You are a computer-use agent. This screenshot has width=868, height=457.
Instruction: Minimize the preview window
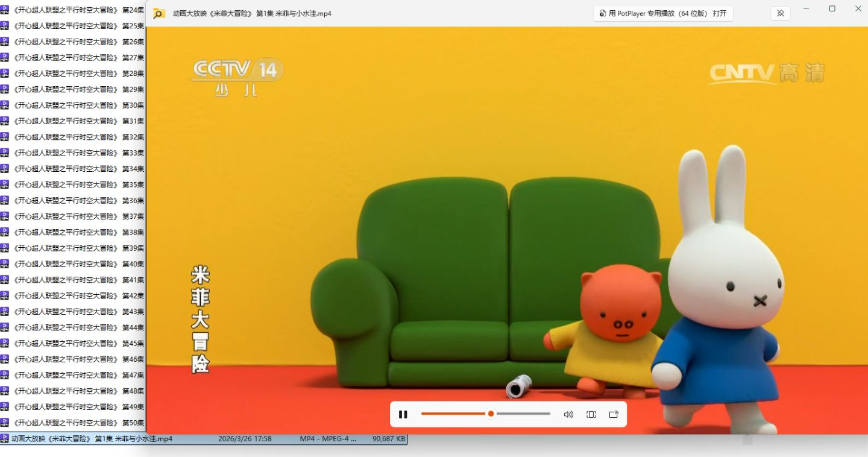[x=807, y=9]
